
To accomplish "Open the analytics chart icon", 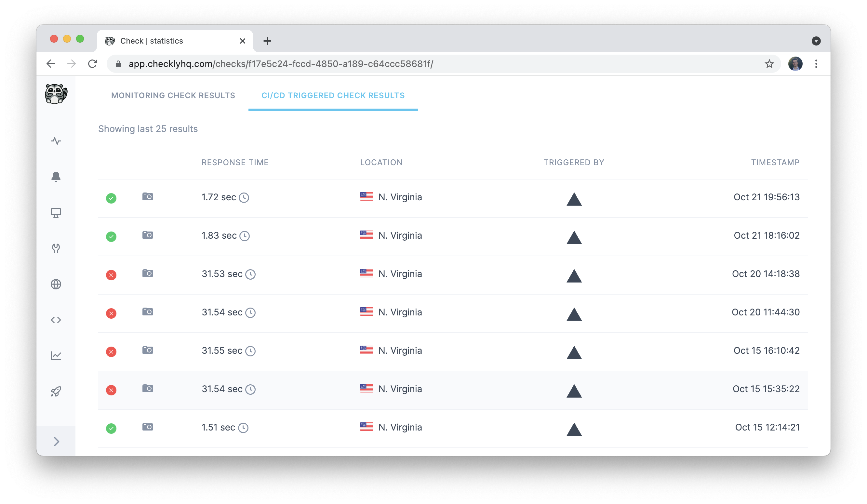I will pos(56,356).
